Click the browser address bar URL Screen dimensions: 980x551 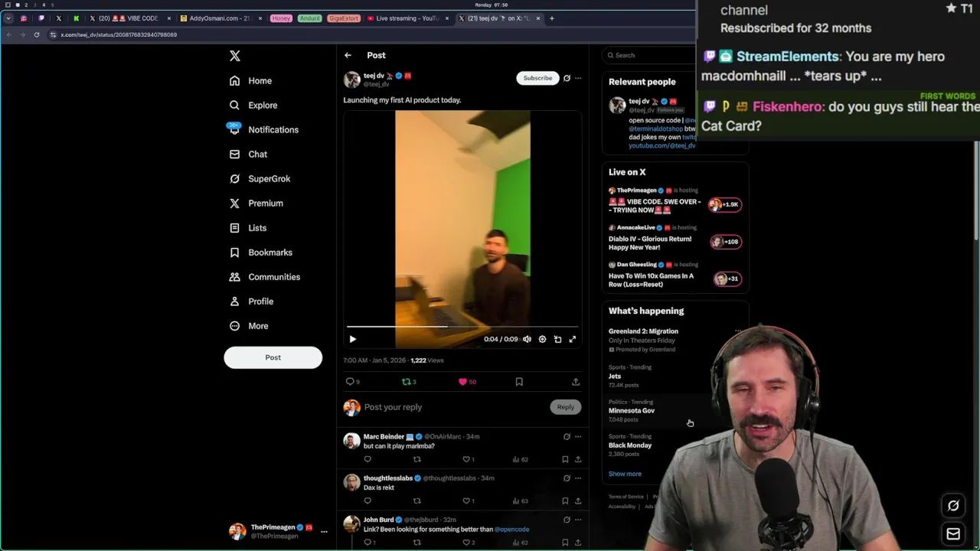point(119,34)
